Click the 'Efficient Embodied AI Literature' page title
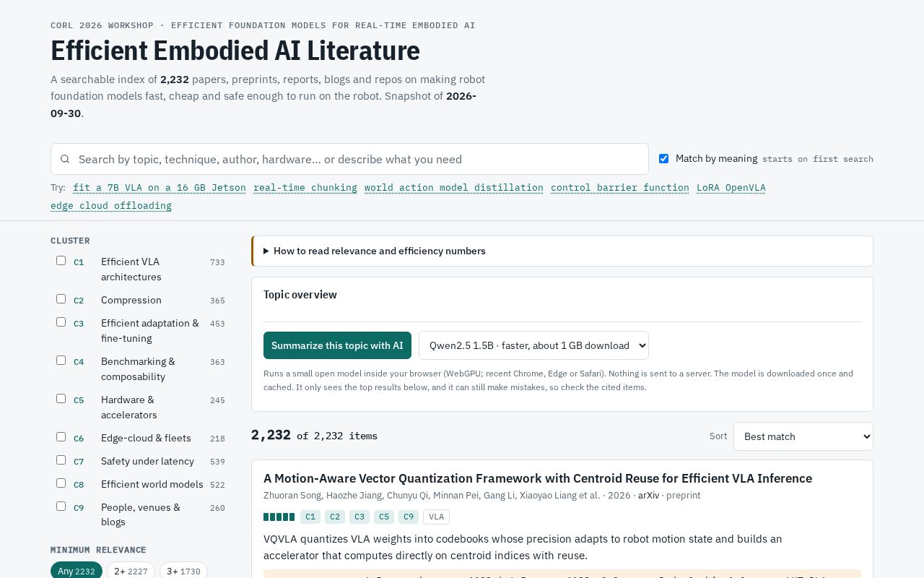 coord(235,51)
